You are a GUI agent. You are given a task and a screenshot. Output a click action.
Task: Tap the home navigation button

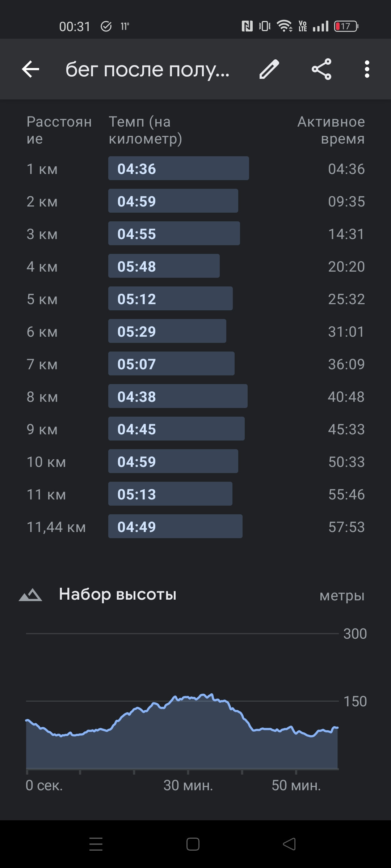point(193,844)
